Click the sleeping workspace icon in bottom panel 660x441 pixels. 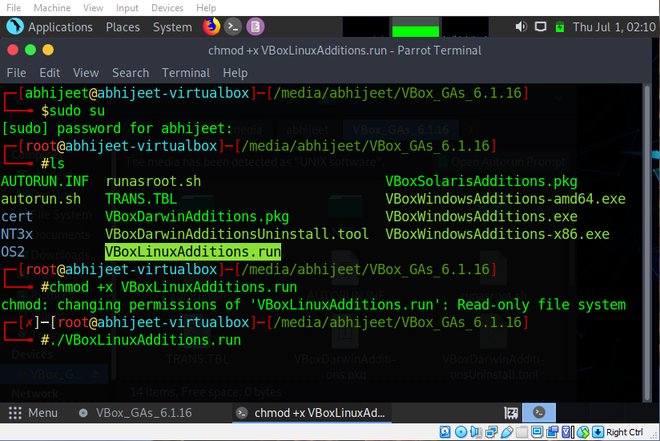coord(511,413)
